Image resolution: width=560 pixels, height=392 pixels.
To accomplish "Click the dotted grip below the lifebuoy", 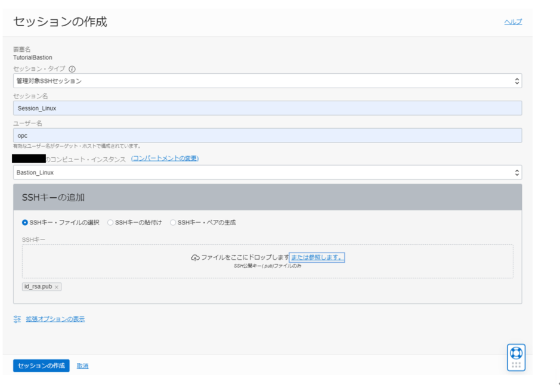I will click(x=516, y=365).
